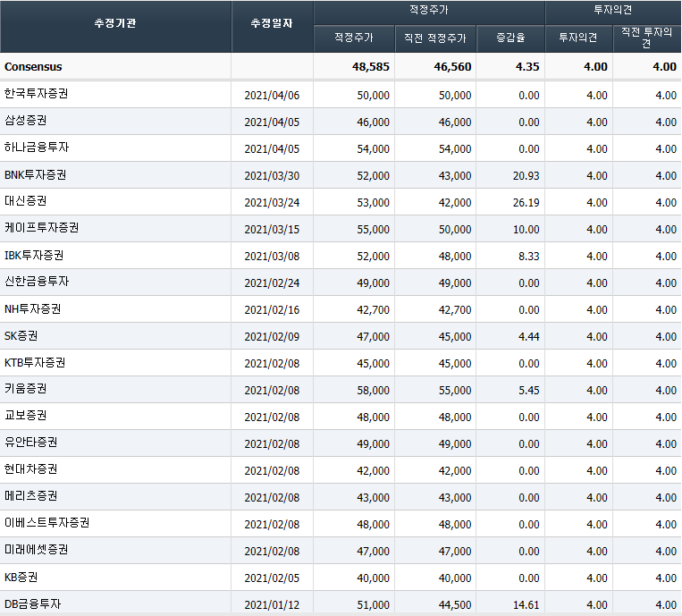Click date 2021/03/08
The width and height of the screenshot is (682, 616).
click(272, 257)
